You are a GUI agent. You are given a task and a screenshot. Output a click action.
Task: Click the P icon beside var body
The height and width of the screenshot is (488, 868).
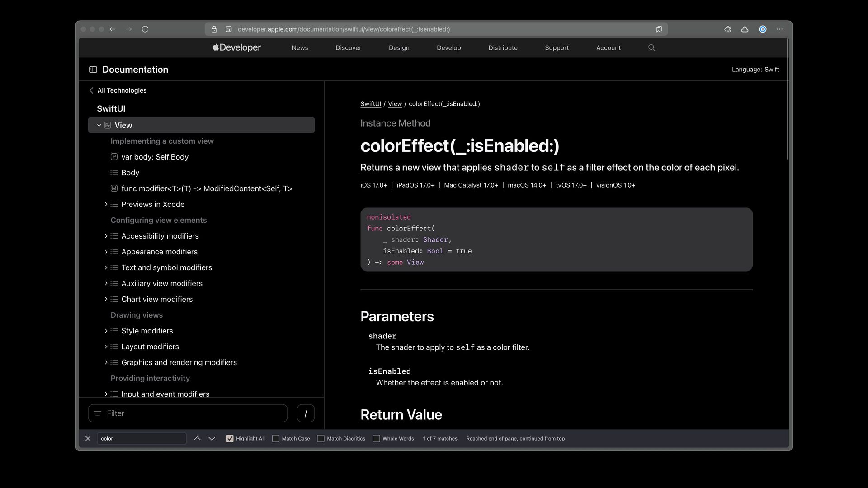(x=114, y=157)
